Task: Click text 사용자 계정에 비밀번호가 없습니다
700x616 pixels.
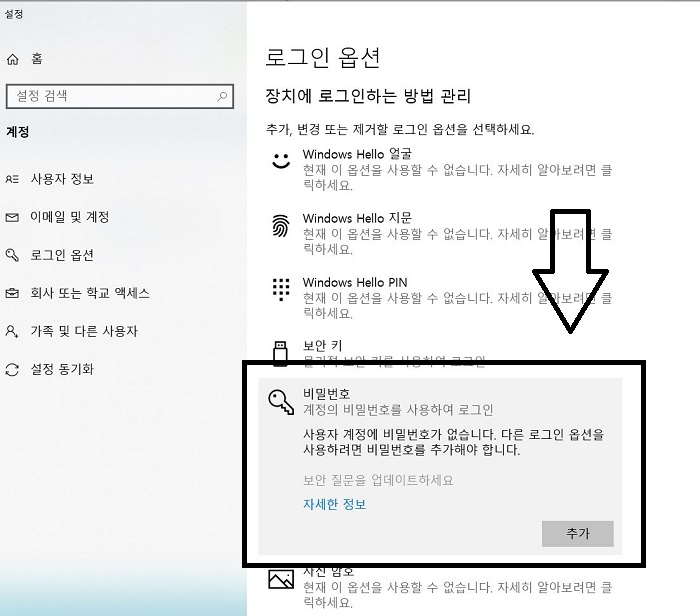Action: coord(400,434)
